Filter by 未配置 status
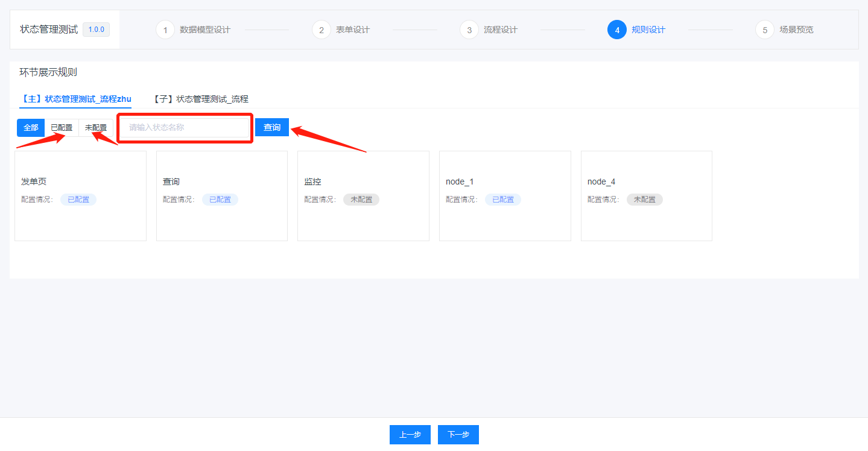Image resolution: width=868 pixels, height=451 pixels. pyautogui.click(x=96, y=128)
